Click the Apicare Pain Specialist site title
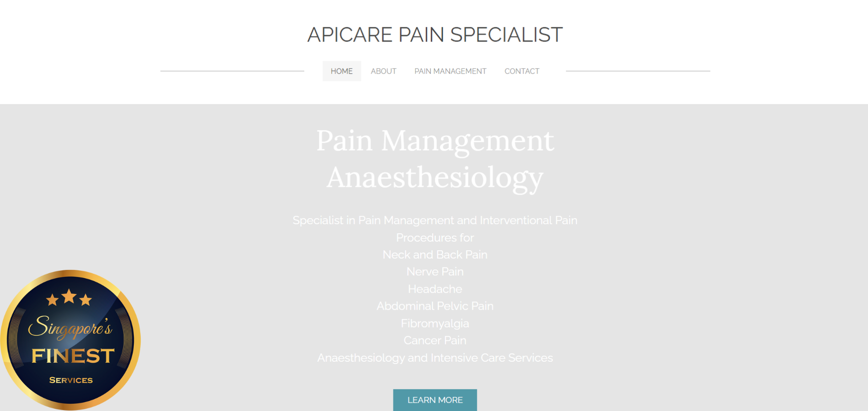Viewport: 868px width, 411px height. [435, 35]
